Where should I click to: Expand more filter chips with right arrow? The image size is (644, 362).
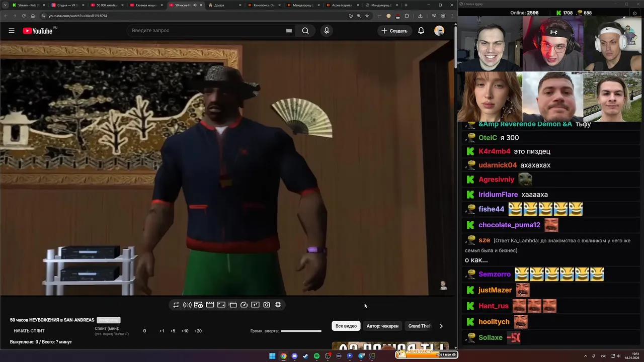[x=441, y=326]
